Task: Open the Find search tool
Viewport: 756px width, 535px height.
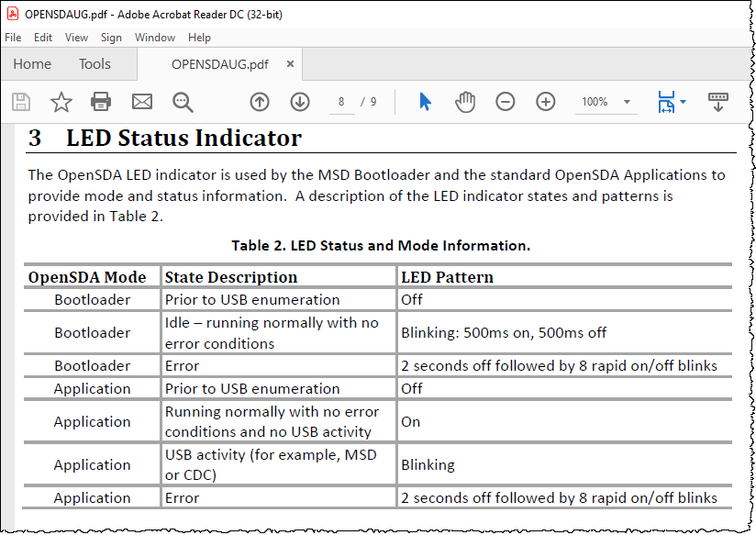Action: pos(183,102)
